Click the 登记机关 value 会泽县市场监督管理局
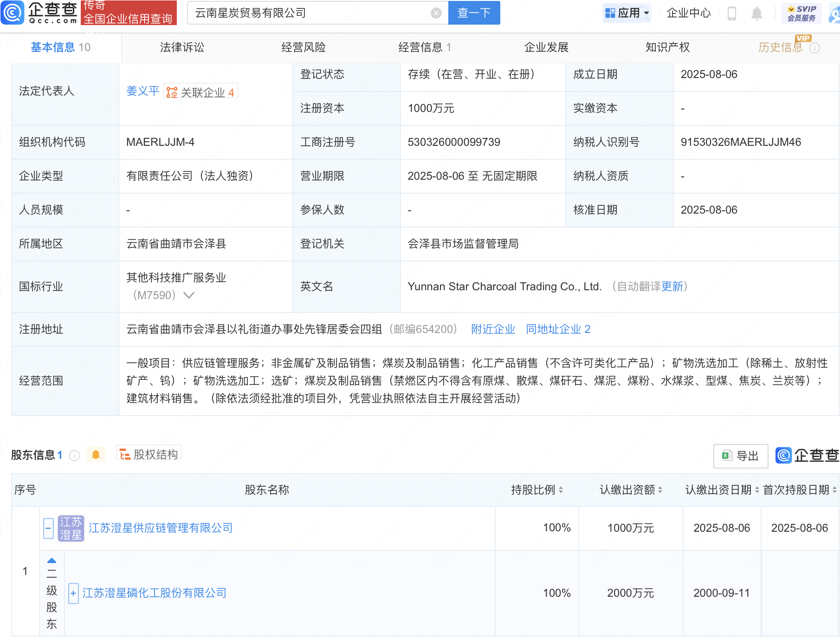Image resolution: width=840 pixels, height=639 pixels. (463, 244)
